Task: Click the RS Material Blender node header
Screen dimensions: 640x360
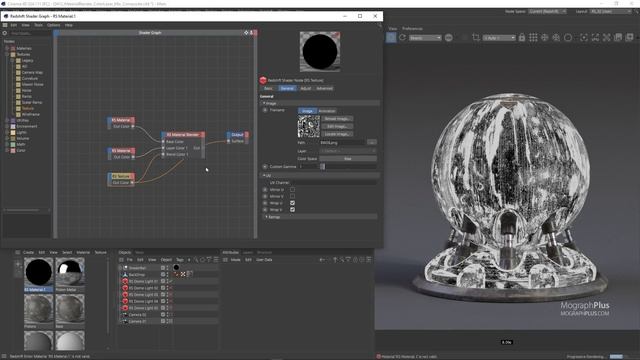Action: point(183,135)
